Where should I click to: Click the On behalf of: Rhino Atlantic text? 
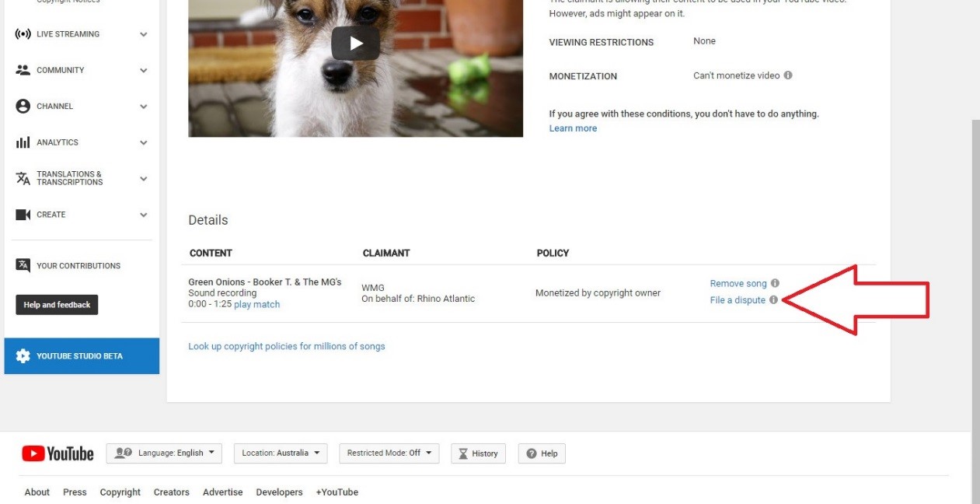point(418,299)
